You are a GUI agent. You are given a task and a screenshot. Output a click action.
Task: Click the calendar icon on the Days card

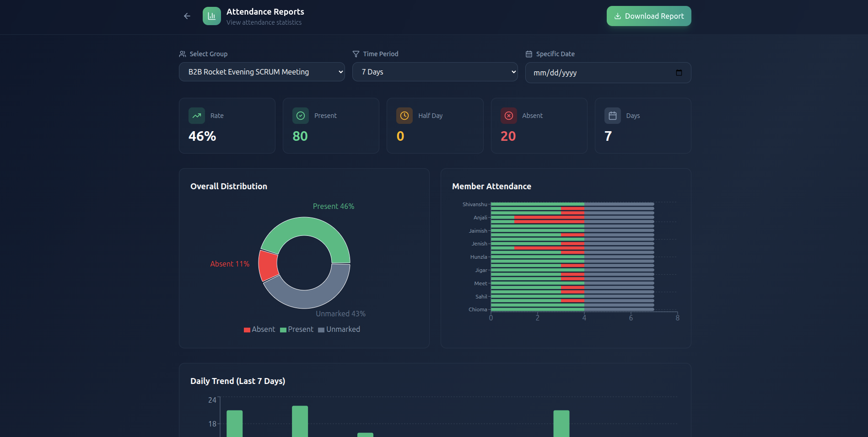(612, 116)
